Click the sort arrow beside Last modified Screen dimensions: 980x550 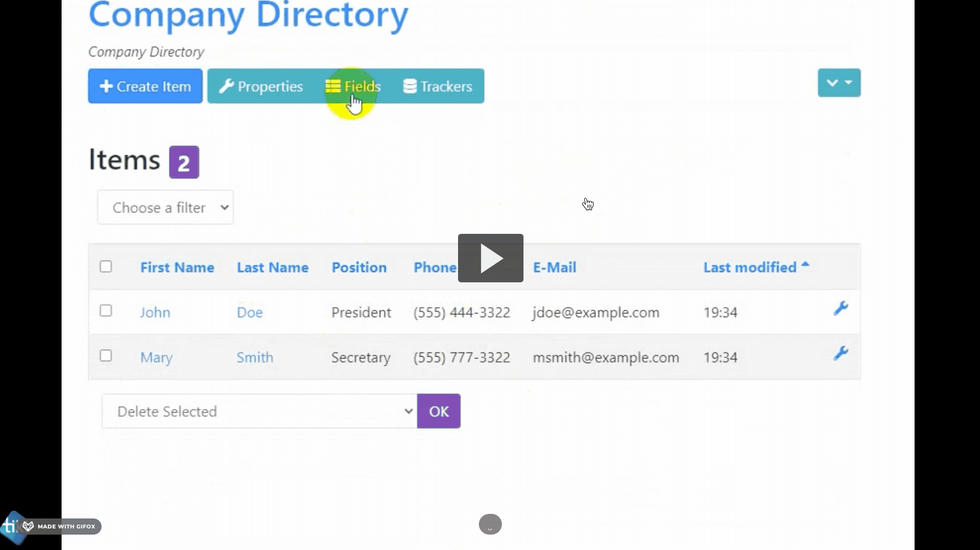click(805, 264)
